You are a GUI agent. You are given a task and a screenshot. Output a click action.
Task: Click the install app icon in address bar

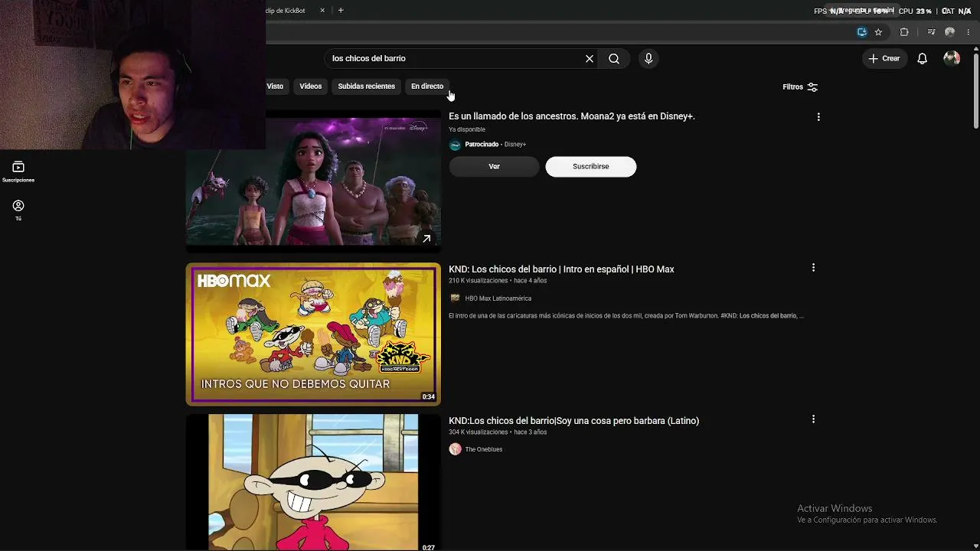click(x=862, y=32)
